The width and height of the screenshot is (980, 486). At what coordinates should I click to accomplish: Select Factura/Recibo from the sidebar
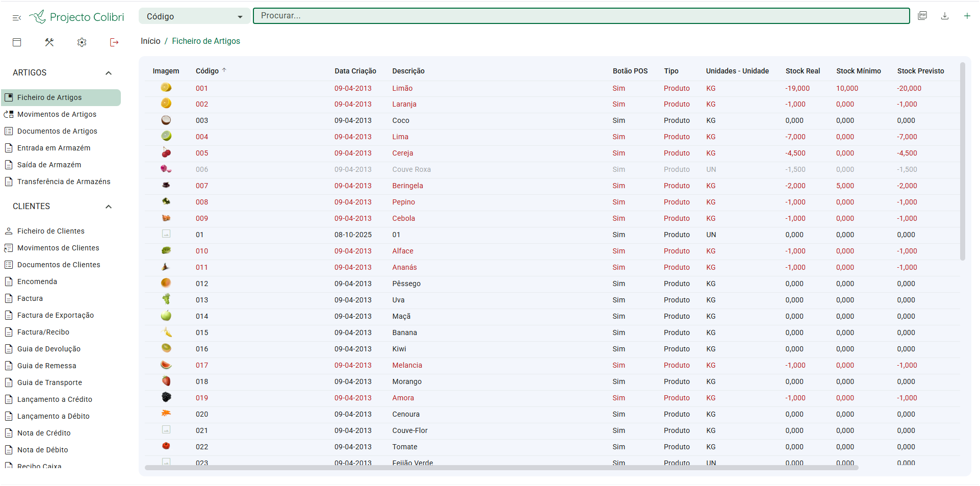click(43, 332)
